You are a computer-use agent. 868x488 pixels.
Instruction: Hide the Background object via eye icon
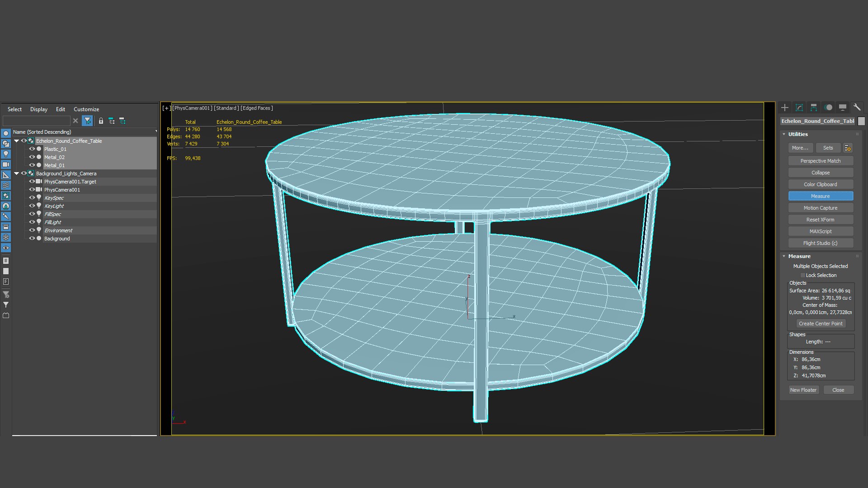(x=32, y=238)
